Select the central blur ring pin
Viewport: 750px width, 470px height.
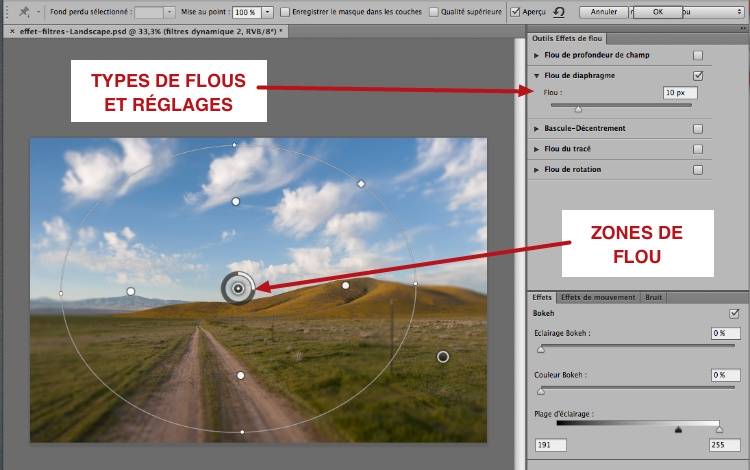[238, 288]
